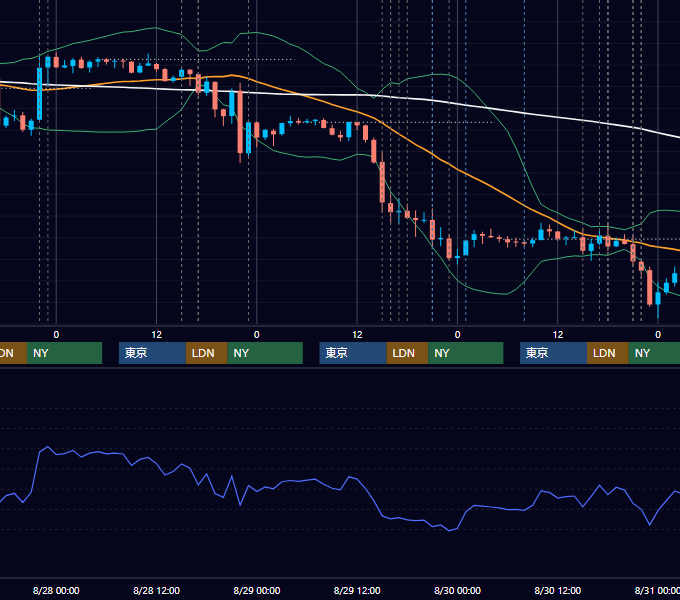Click the 8/28 12:00 date label
The image size is (680, 600).
pos(156,590)
